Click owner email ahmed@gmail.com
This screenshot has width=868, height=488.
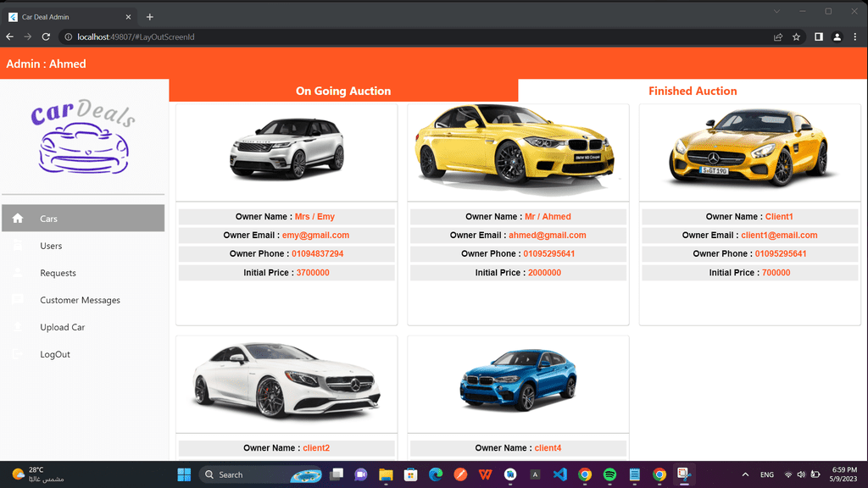[548, 236]
